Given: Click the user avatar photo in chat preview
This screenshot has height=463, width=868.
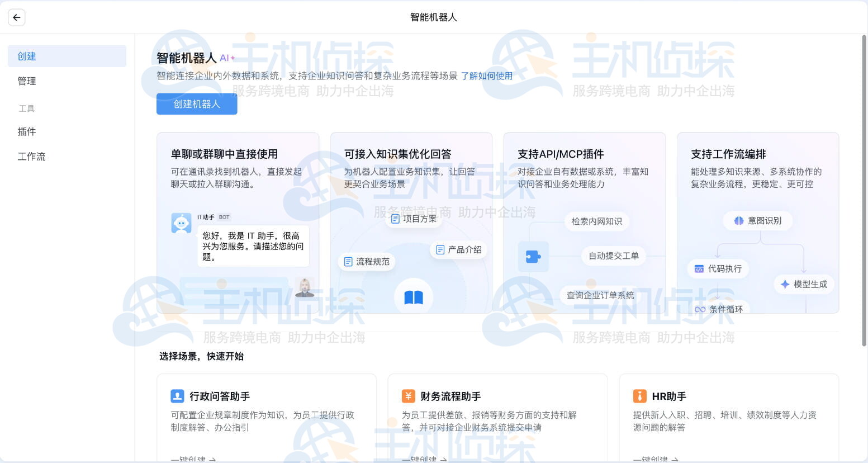Looking at the screenshot, I should 305,287.
